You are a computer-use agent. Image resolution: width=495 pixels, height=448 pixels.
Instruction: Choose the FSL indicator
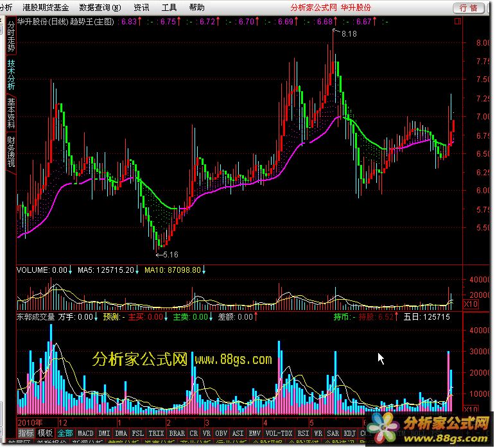137,433
